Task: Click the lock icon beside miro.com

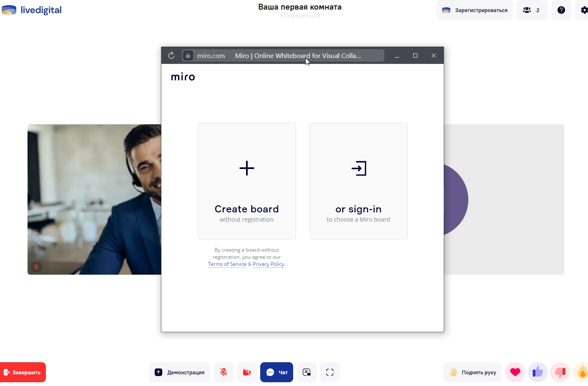Action: [x=188, y=56]
